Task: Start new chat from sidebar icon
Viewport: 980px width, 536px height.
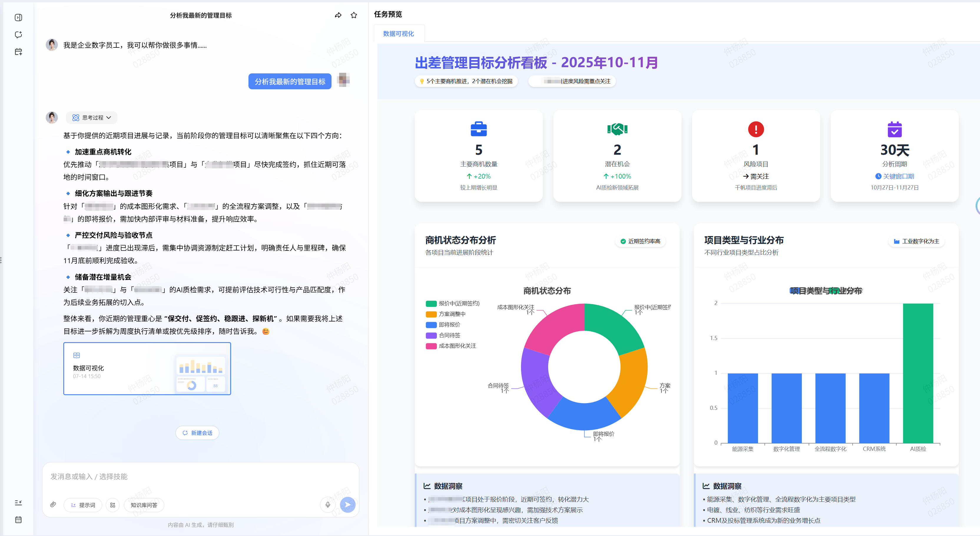Action: (18, 35)
